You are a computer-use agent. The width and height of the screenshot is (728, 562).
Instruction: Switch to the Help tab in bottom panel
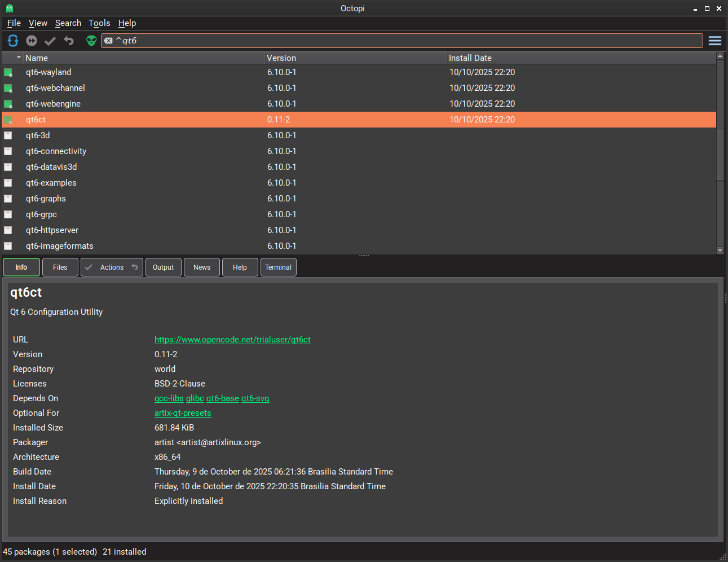coord(240,267)
